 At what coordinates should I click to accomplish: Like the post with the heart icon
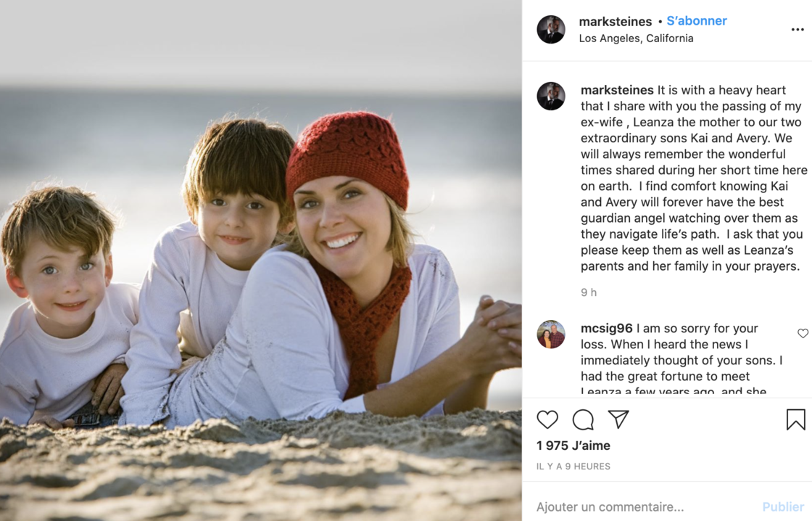547,419
